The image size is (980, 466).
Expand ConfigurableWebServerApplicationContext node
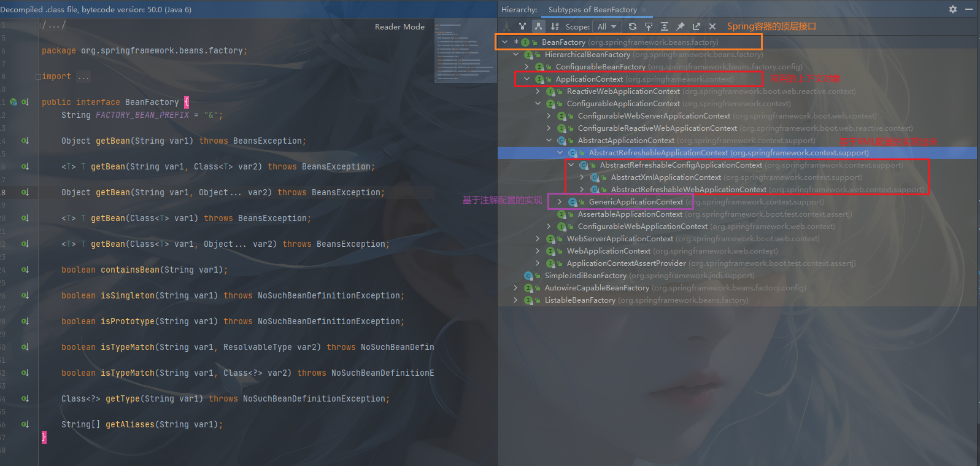click(549, 116)
